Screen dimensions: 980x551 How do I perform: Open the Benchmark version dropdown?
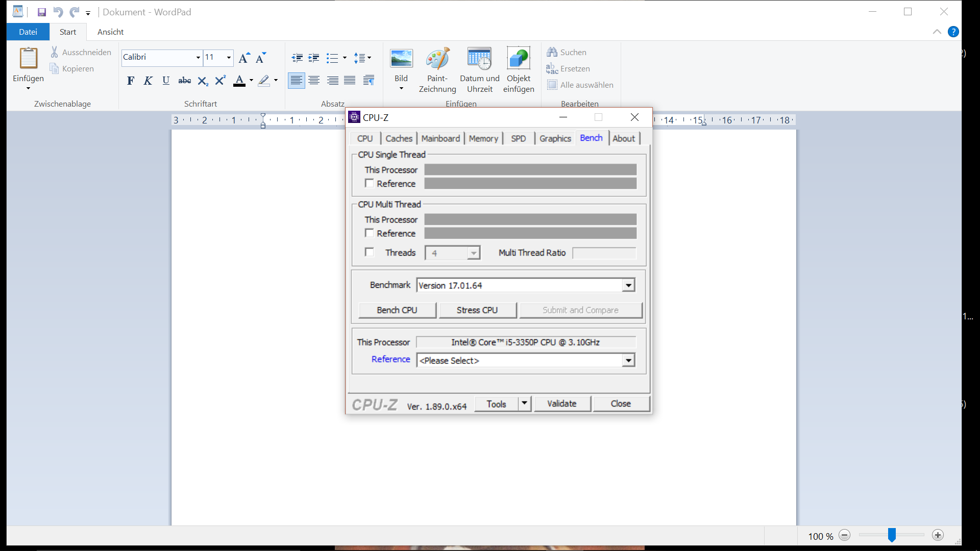point(628,285)
